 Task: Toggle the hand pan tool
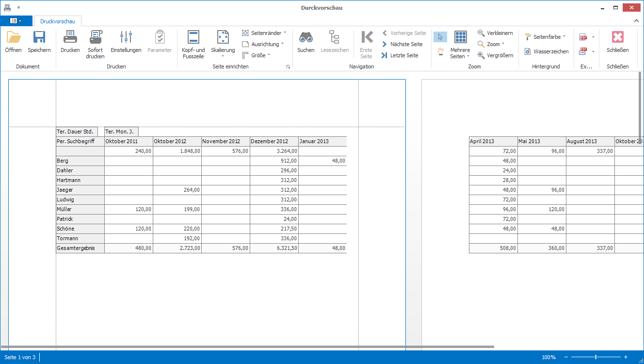click(440, 51)
